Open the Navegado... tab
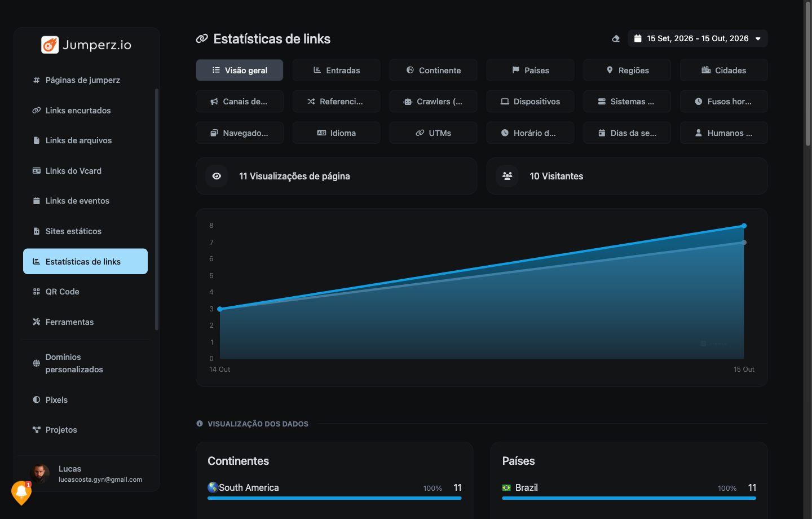Viewport: 812px width, 519px height. click(x=240, y=133)
